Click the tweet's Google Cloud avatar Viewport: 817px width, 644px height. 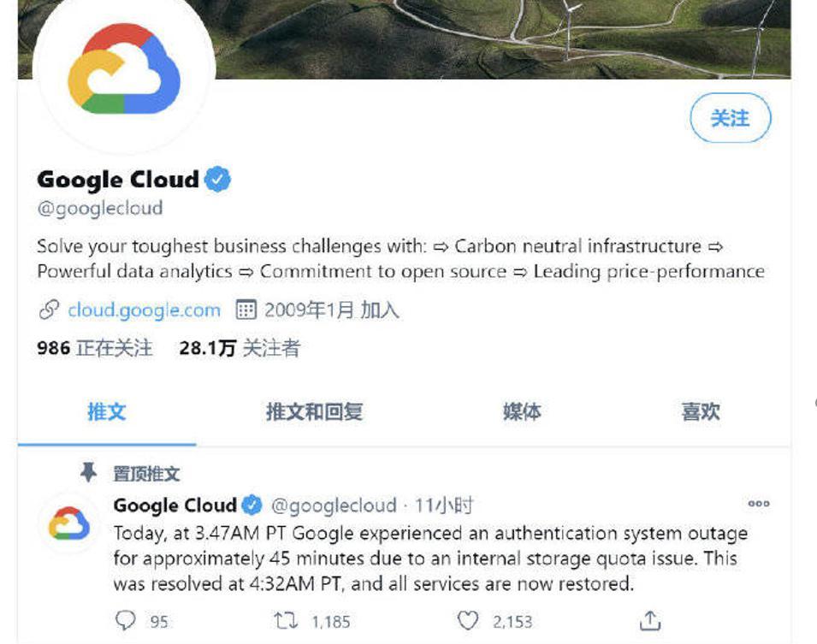(x=68, y=523)
